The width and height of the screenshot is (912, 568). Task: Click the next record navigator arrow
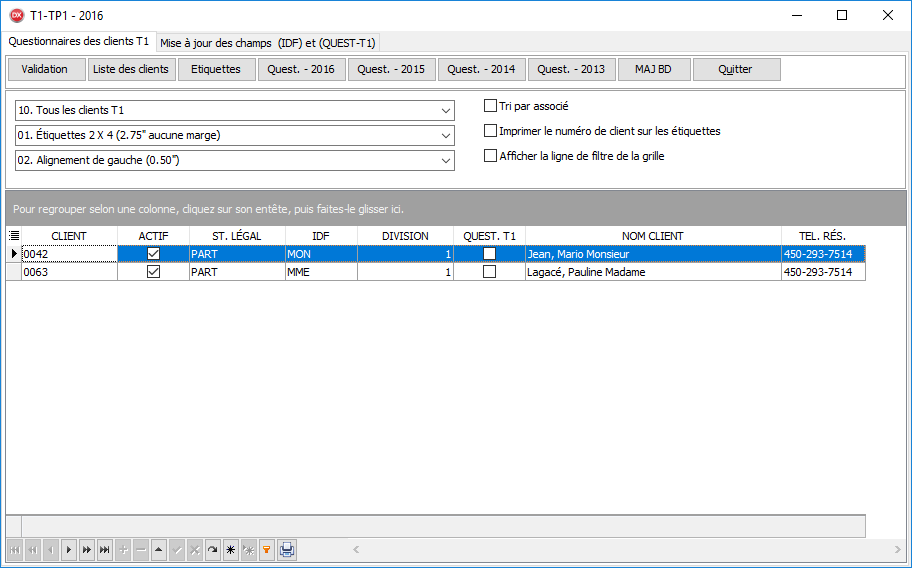click(69, 550)
